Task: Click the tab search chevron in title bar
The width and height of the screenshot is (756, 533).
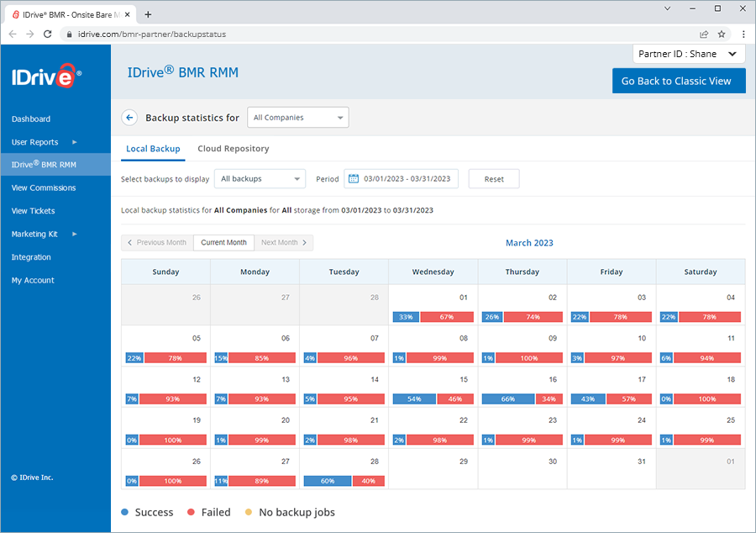Action: [667, 8]
